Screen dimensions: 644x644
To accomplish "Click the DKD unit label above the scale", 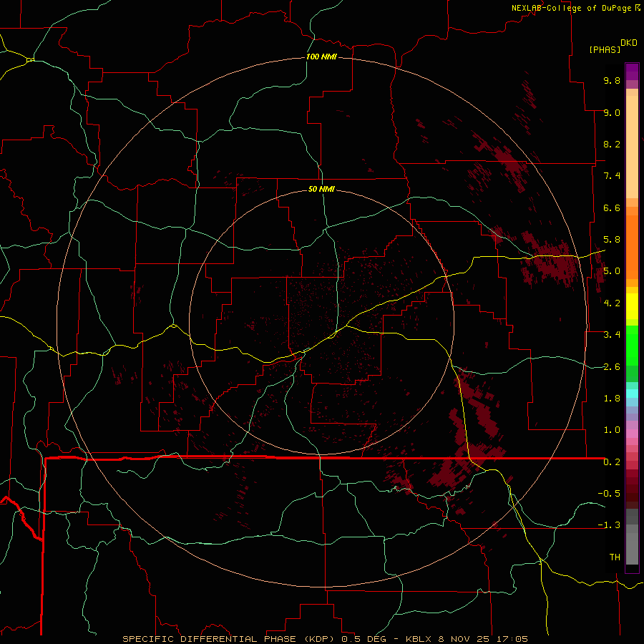I will [x=629, y=43].
